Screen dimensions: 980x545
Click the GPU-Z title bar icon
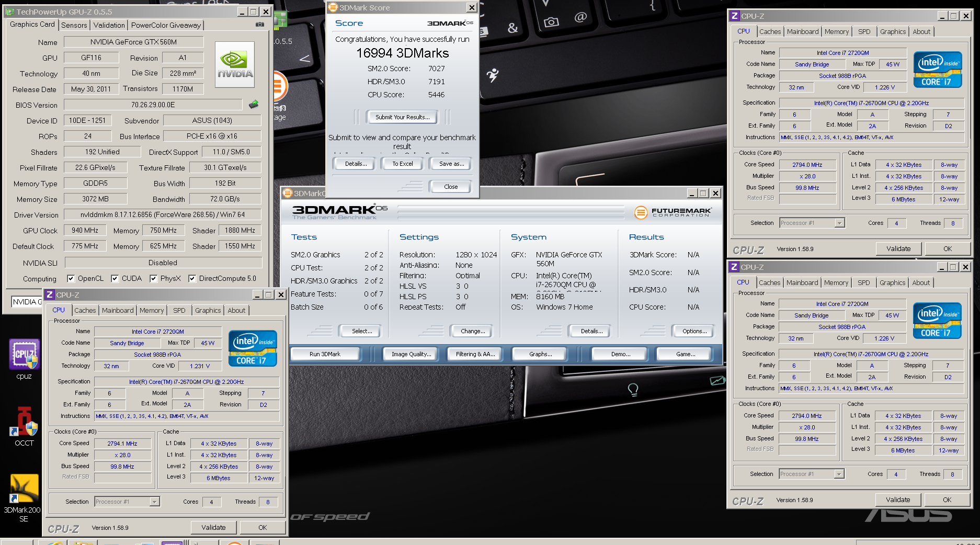[x=9, y=12]
